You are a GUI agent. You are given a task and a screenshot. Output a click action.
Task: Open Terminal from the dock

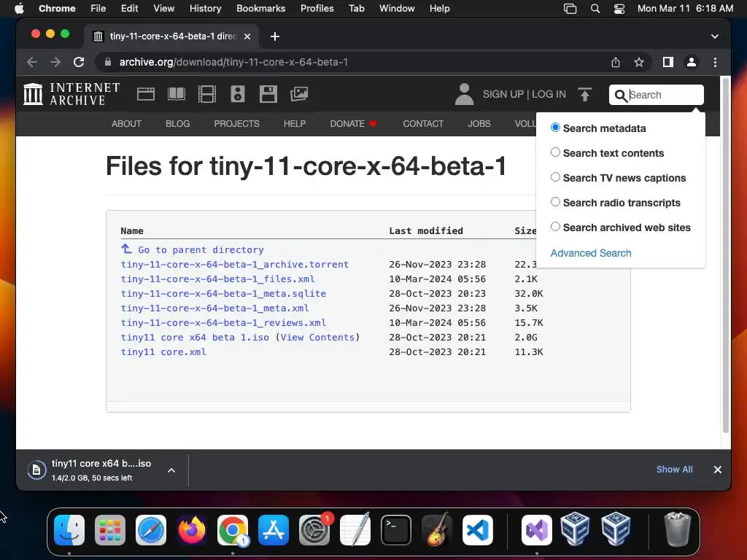pyautogui.click(x=396, y=530)
